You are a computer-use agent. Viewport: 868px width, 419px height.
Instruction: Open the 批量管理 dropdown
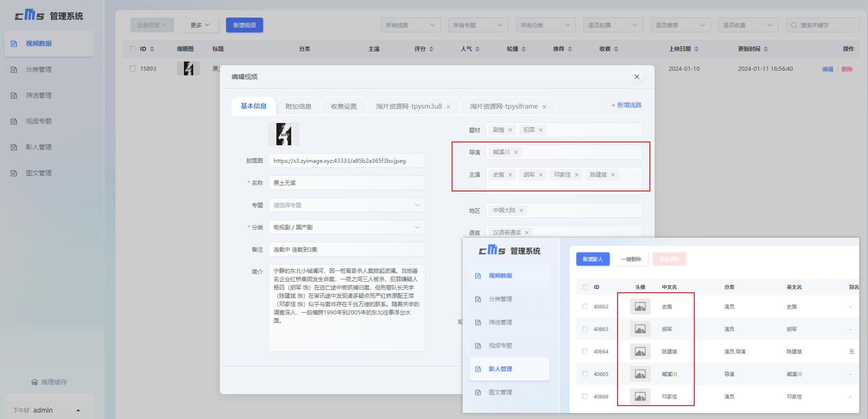152,25
